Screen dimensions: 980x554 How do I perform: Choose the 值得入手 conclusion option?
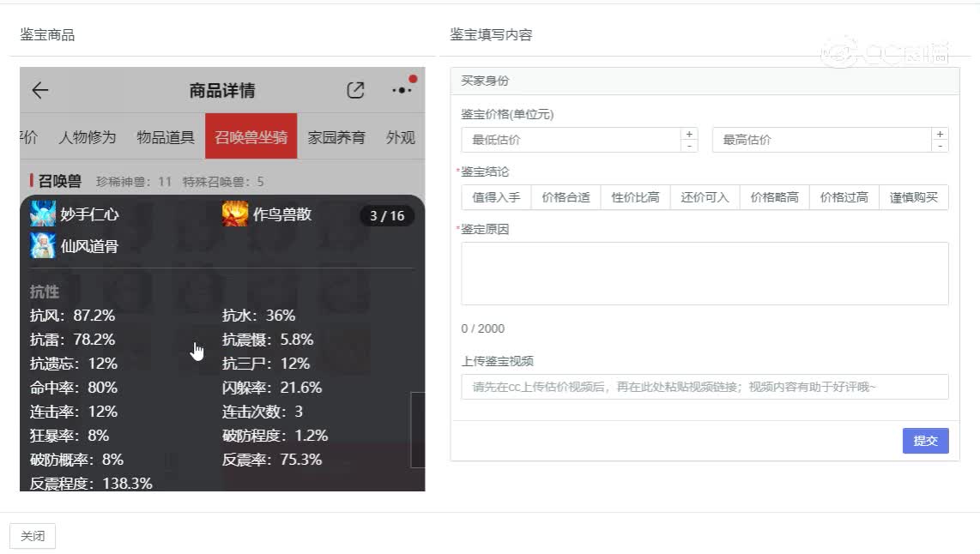point(496,197)
